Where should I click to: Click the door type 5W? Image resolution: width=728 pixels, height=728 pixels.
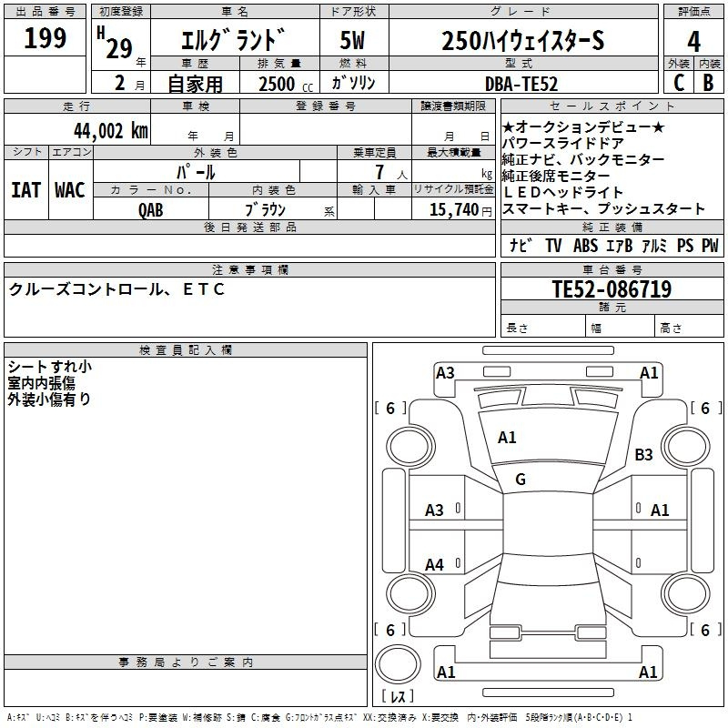[x=352, y=40]
